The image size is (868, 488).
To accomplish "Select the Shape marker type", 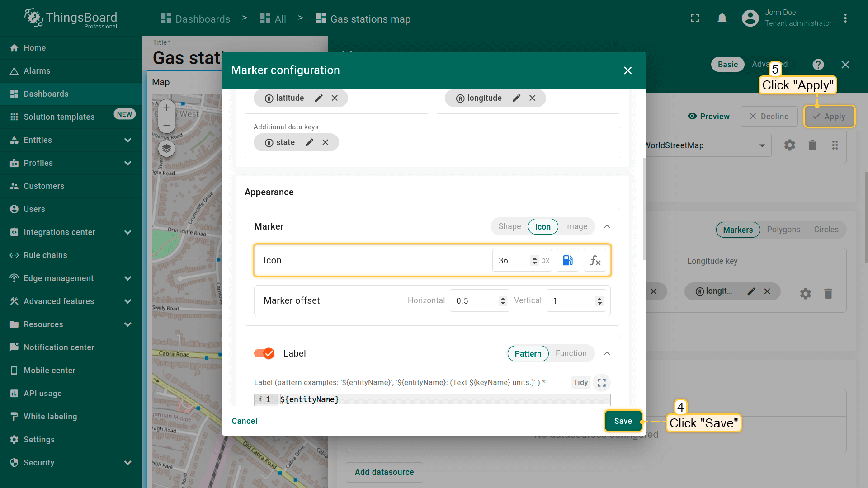I will point(509,226).
